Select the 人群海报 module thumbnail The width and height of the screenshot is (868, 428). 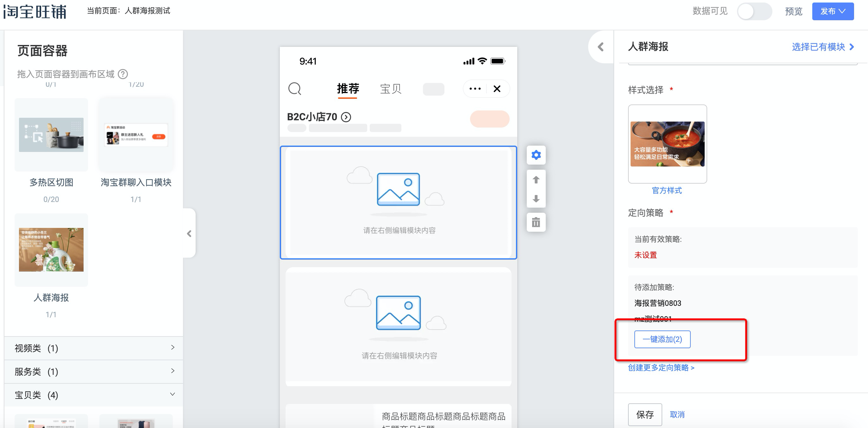tap(51, 250)
